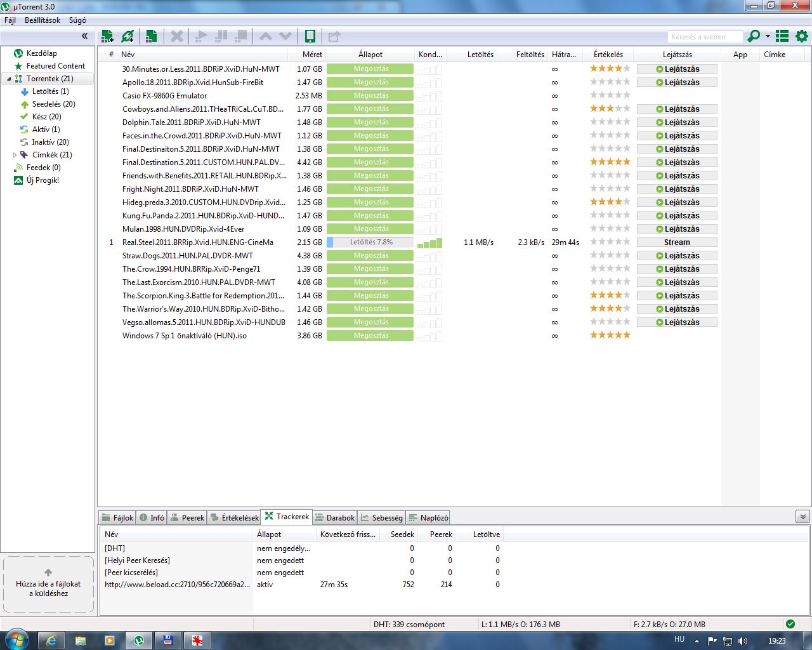812x650 pixels.
Task: Click Lejátszás for Mulan.1998
Action: coord(677,229)
